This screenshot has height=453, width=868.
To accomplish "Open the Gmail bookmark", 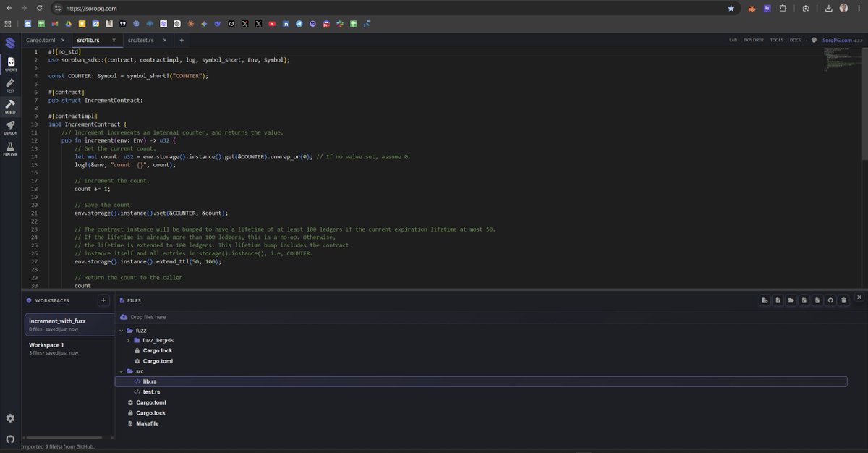I will pyautogui.click(x=55, y=24).
